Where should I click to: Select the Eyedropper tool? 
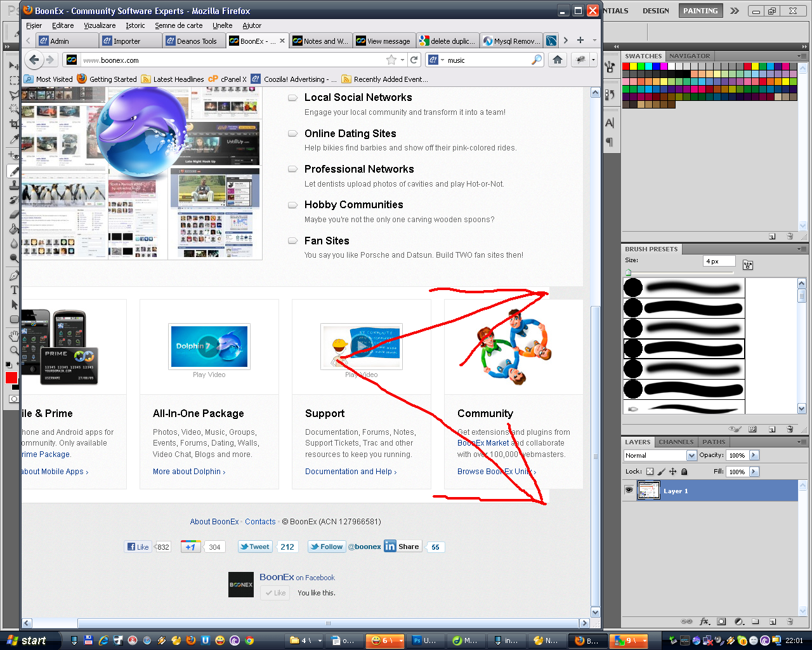[x=14, y=139]
